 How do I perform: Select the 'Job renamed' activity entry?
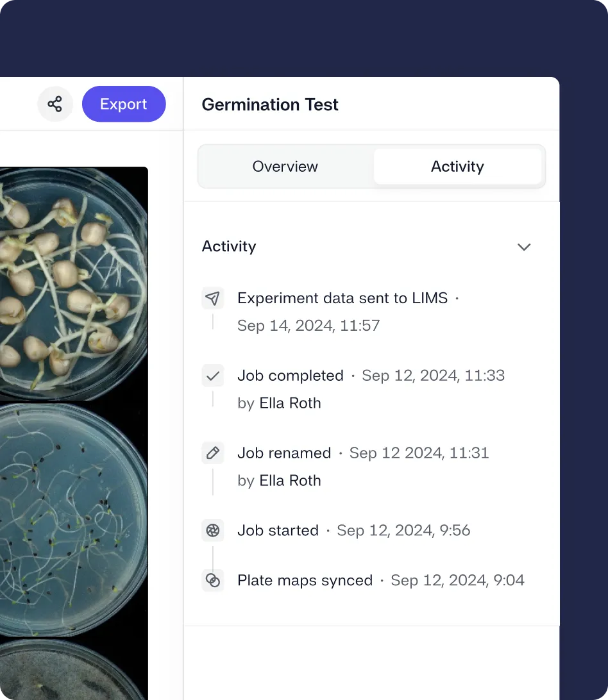pos(284,453)
